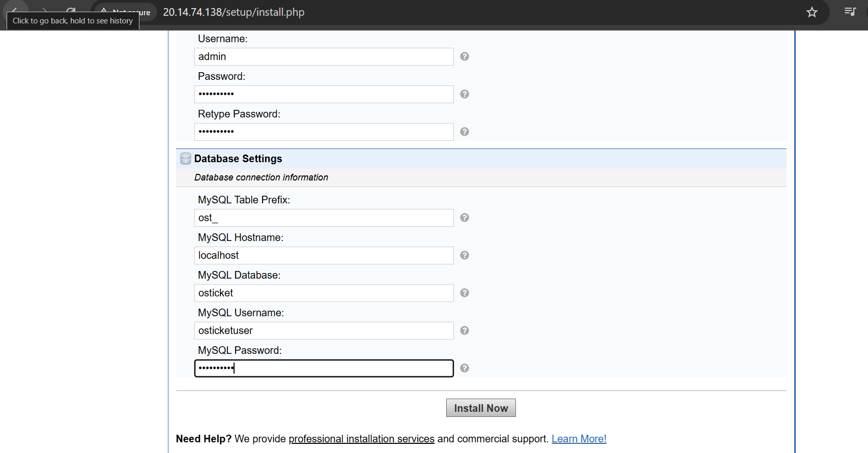Click the help icon for MySQL Table Prefix
The width and height of the screenshot is (868, 453).
tap(464, 218)
